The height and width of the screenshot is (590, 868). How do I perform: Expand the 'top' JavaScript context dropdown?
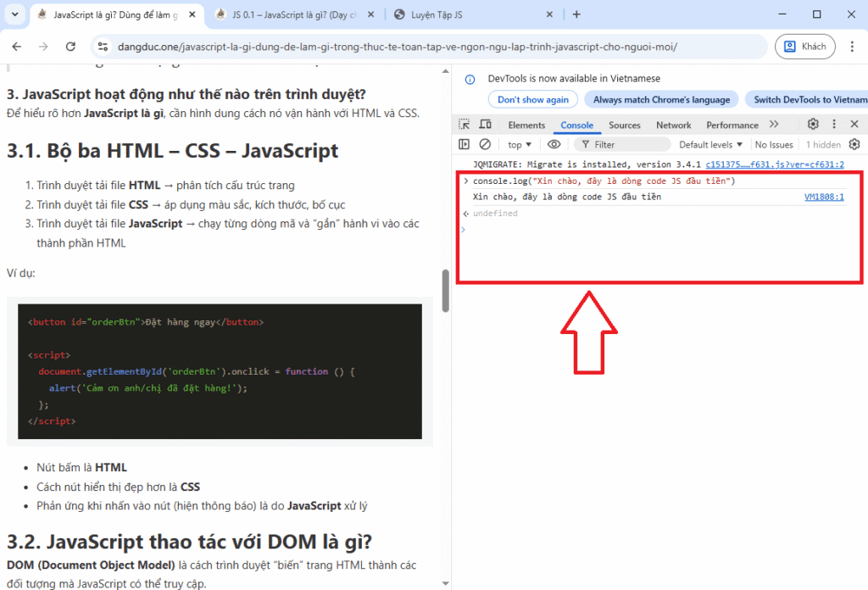tap(519, 144)
